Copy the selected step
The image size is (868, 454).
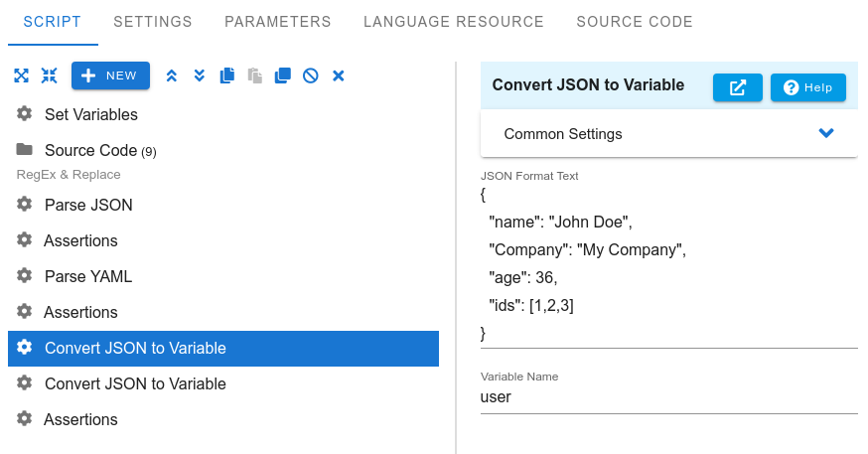tap(227, 76)
